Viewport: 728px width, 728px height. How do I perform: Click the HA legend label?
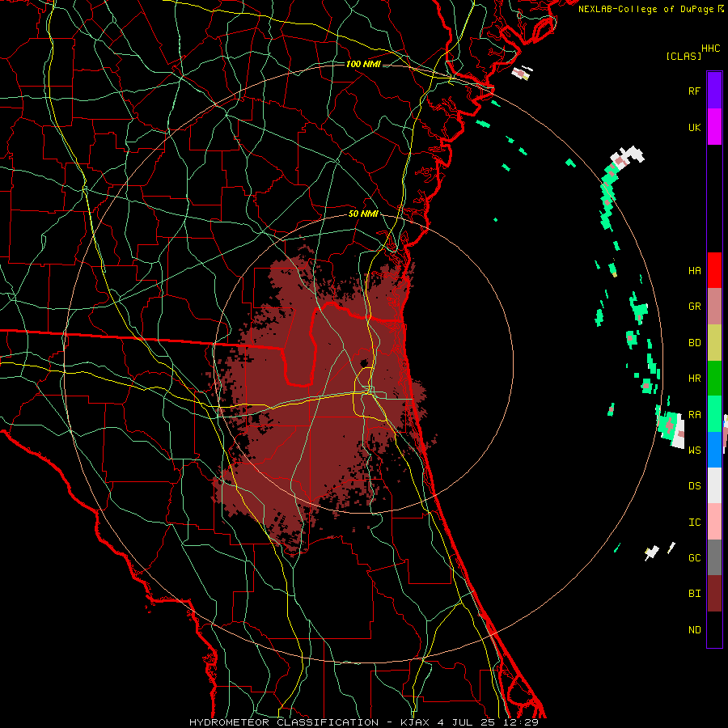point(694,270)
